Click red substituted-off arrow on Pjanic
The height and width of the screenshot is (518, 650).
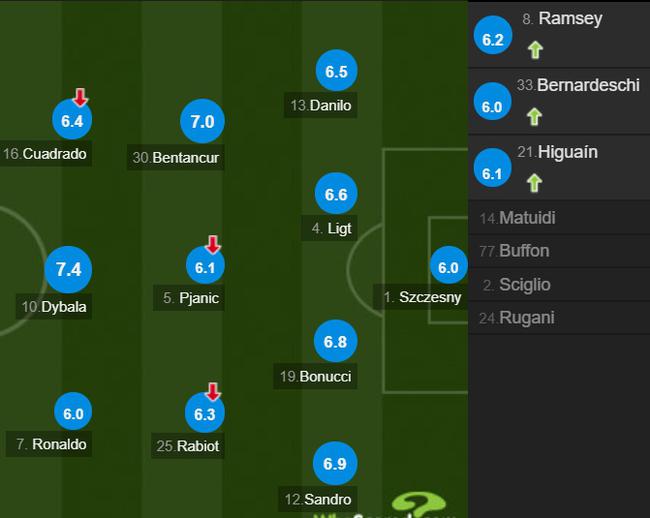(213, 244)
